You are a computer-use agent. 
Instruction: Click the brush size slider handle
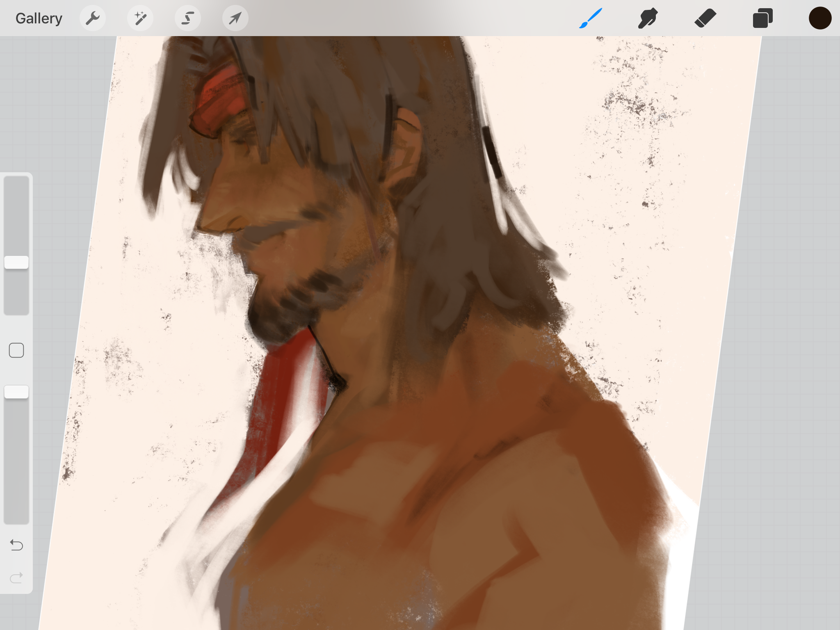coord(16,262)
